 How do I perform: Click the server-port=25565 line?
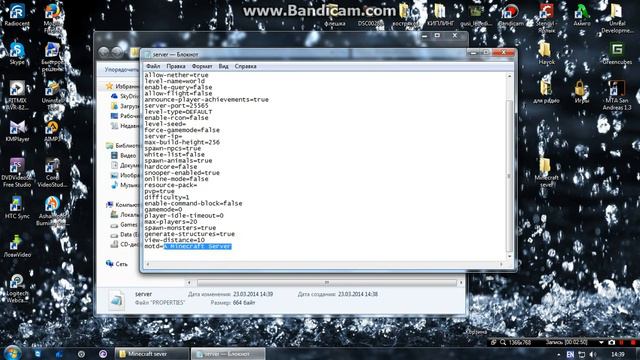pyautogui.click(x=176, y=105)
